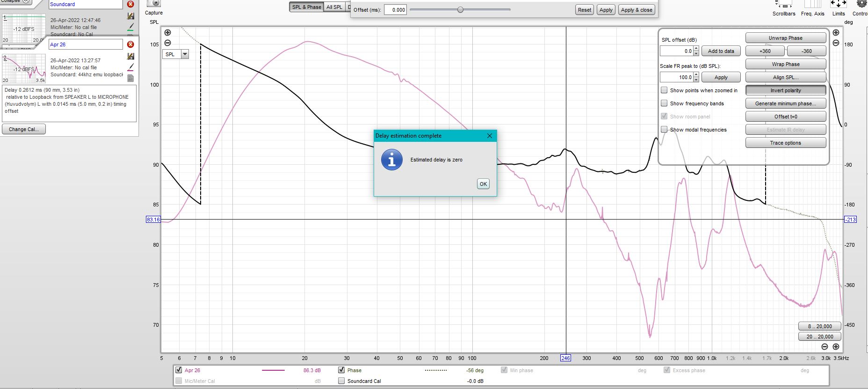This screenshot has height=389, width=868.
Task: Set frequency range 20 .. 20,000
Action: tap(820, 337)
